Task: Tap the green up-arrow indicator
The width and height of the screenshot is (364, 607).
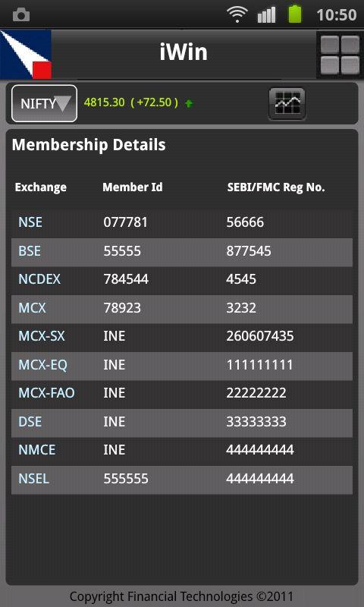Action: [189, 103]
